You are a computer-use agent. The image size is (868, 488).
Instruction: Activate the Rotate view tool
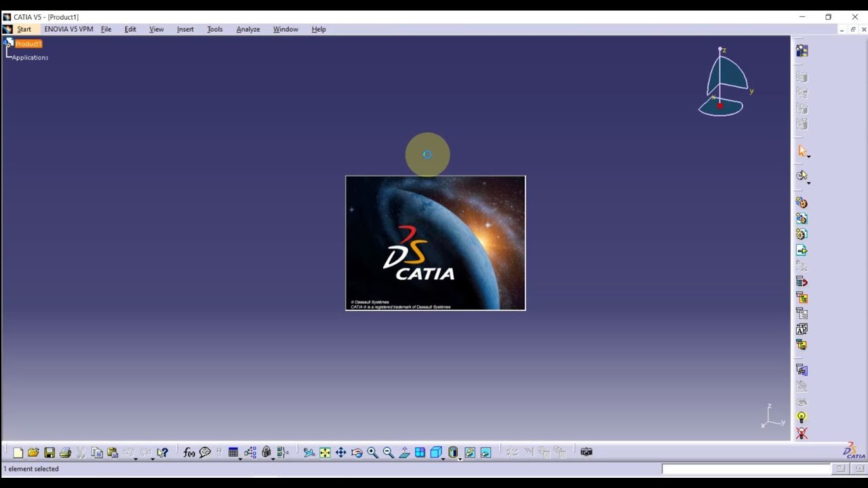pyautogui.click(x=357, y=453)
